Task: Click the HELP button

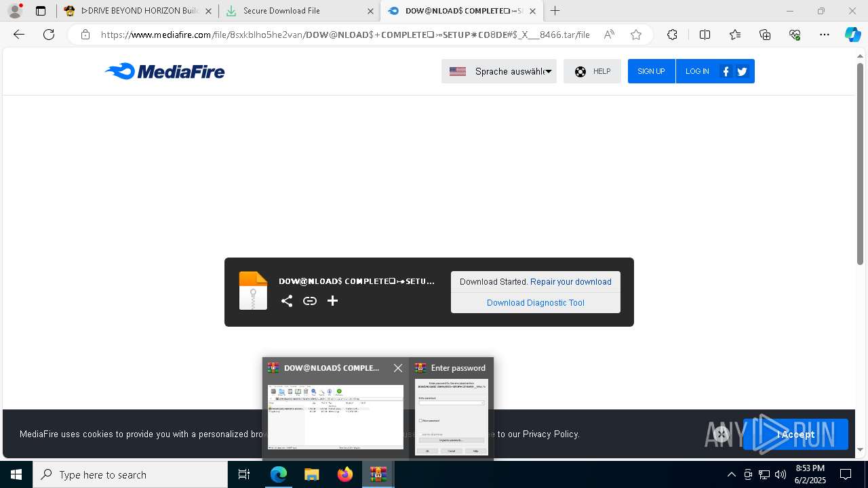Action: point(592,71)
